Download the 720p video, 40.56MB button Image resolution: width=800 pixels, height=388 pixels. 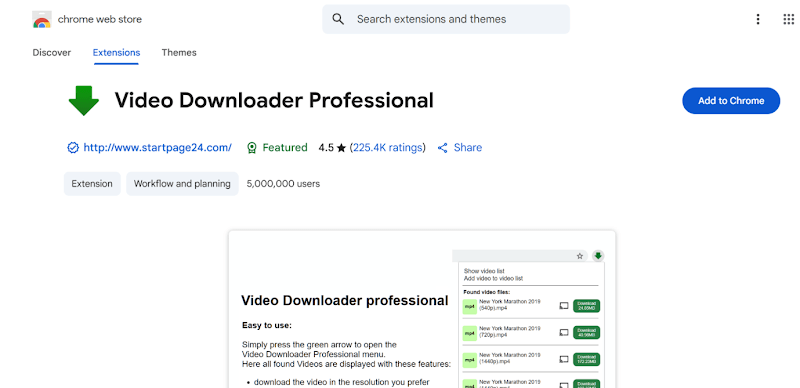click(586, 332)
